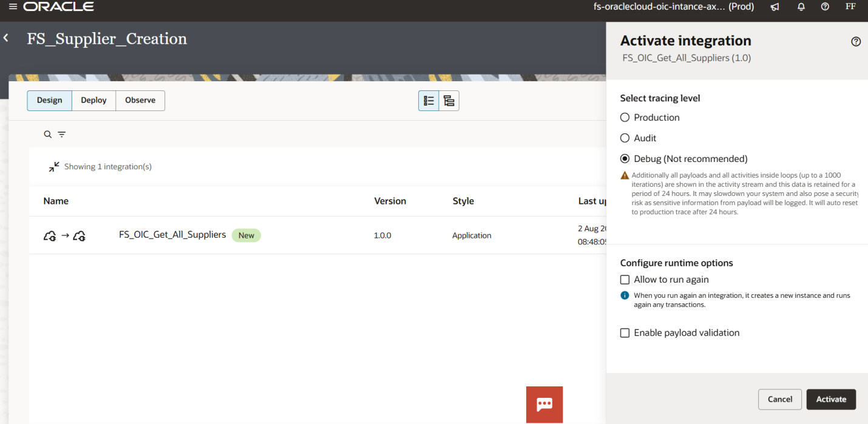The height and width of the screenshot is (424, 868).
Task: Enable Allow to run again
Action: point(625,280)
